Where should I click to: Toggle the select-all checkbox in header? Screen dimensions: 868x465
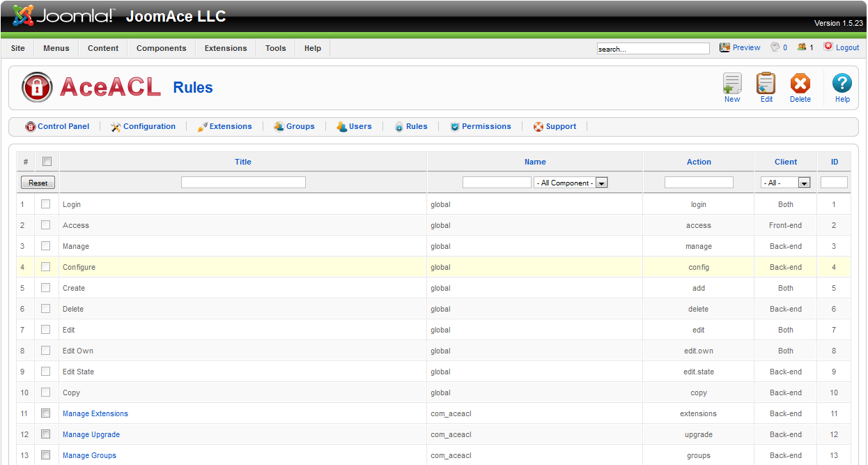click(47, 162)
